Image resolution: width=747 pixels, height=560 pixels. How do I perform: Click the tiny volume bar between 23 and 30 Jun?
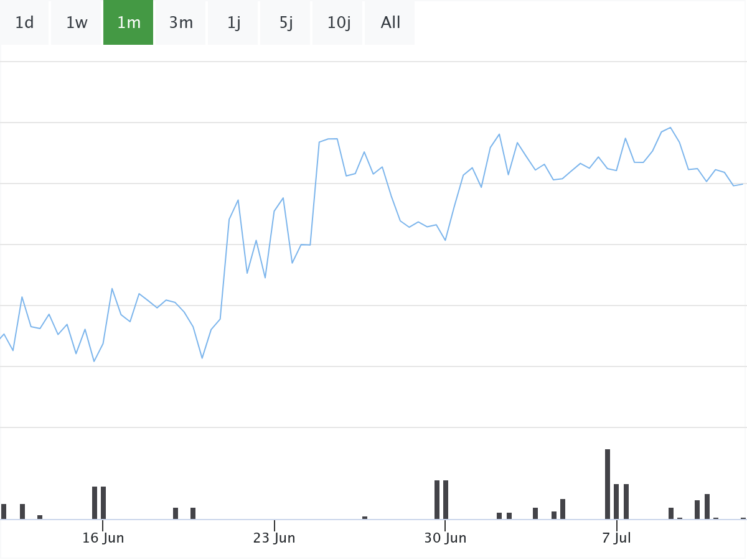click(x=365, y=517)
